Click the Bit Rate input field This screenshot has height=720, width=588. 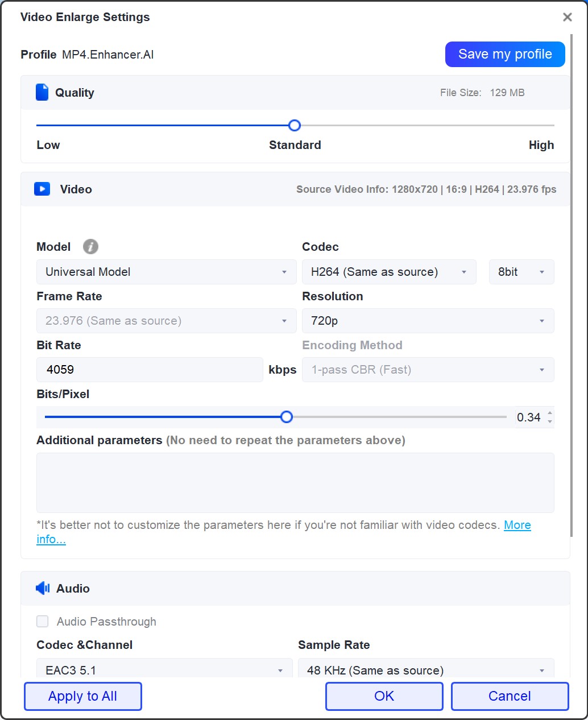150,370
